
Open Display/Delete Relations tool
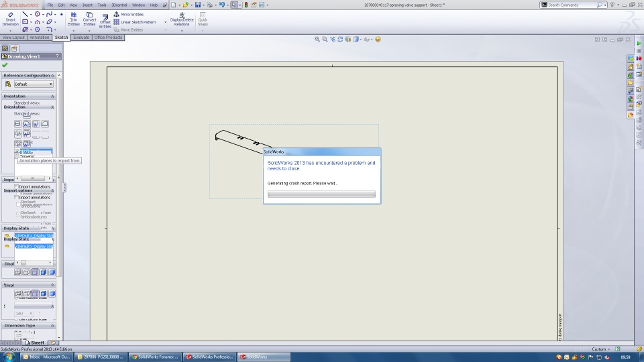(182, 19)
